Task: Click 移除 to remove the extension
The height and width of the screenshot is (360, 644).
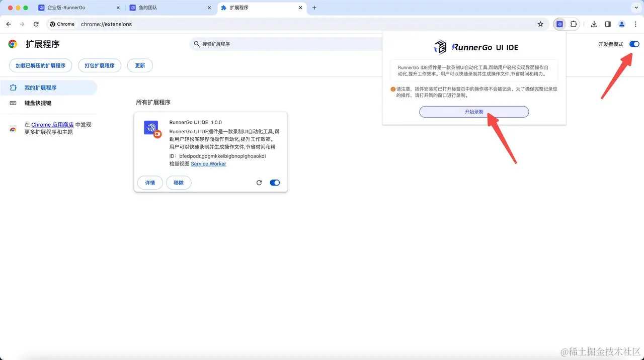Action: 179,183
